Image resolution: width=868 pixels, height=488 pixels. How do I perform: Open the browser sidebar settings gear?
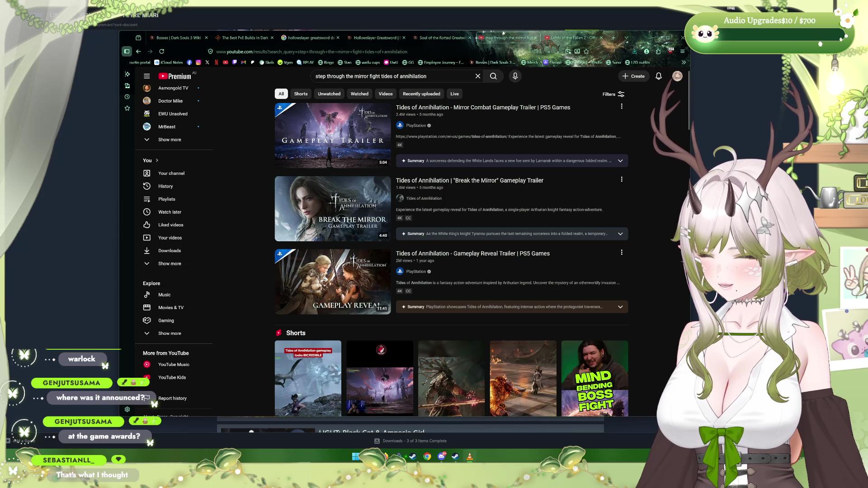click(x=127, y=409)
